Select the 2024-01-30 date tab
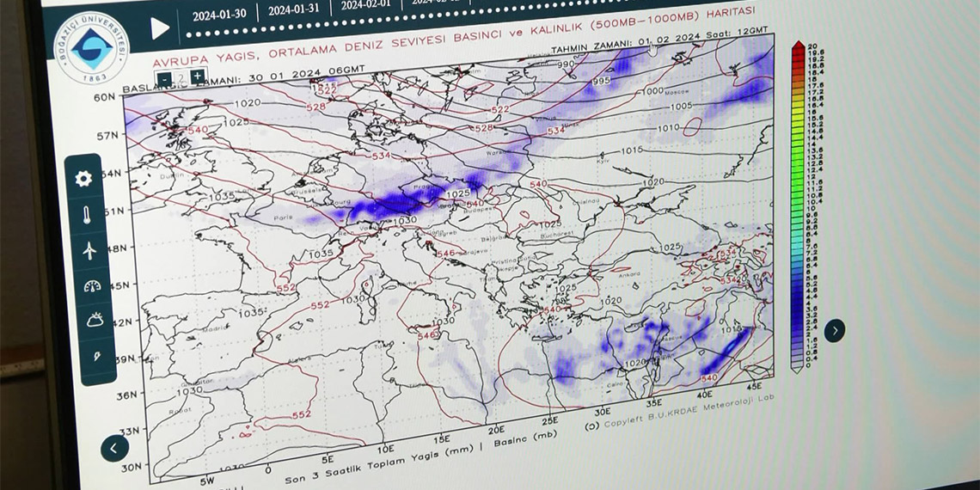This screenshot has height=490, width=980. (x=218, y=13)
